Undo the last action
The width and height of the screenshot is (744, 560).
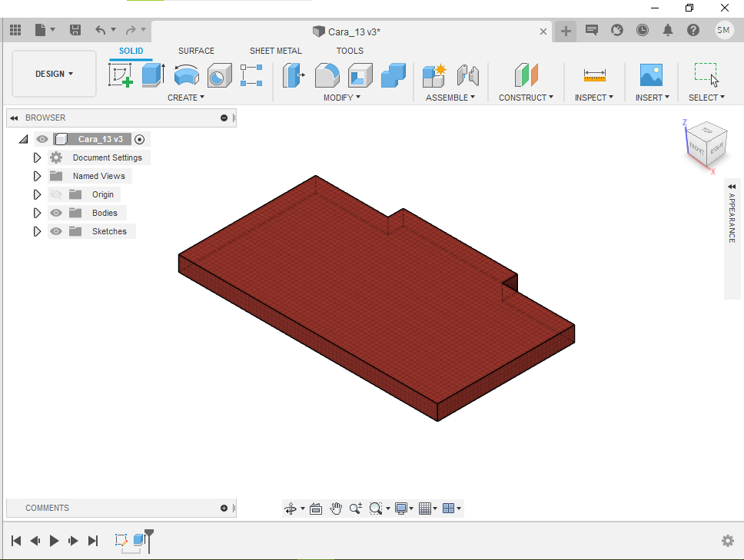[x=100, y=31]
